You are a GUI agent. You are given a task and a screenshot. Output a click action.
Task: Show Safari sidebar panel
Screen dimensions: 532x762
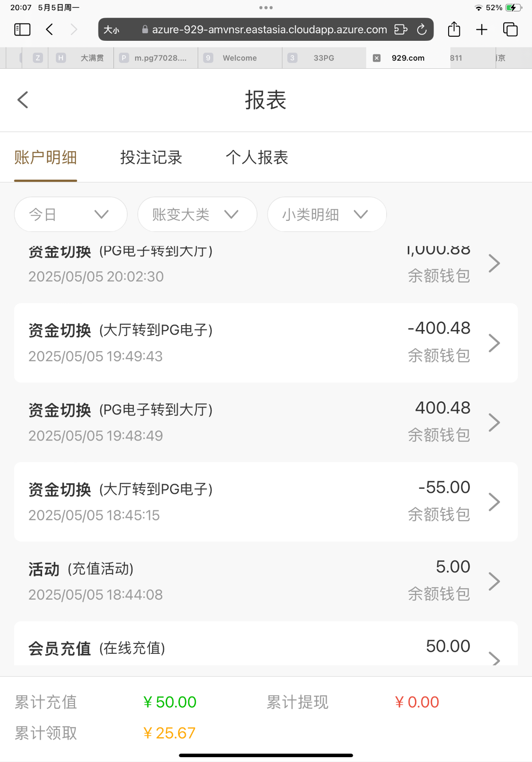(22, 30)
